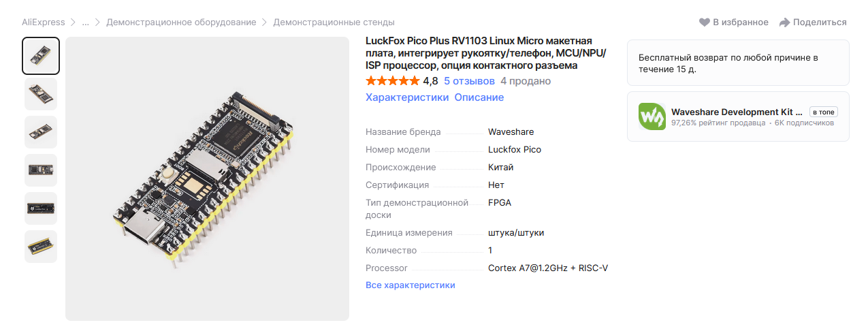Open Демонстрационные стенды breadcrumb
868x329 pixels.
(334, 22)
